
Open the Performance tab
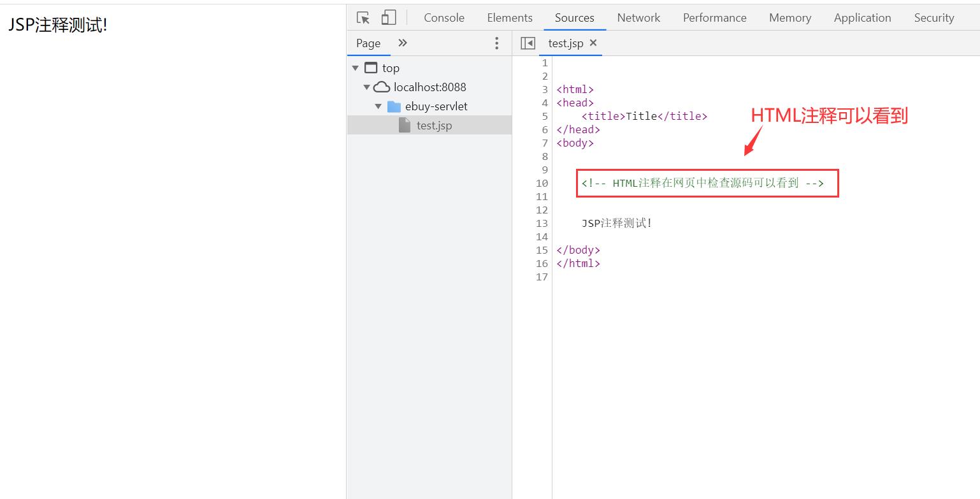pyautogui.click(x=715, y=18)
